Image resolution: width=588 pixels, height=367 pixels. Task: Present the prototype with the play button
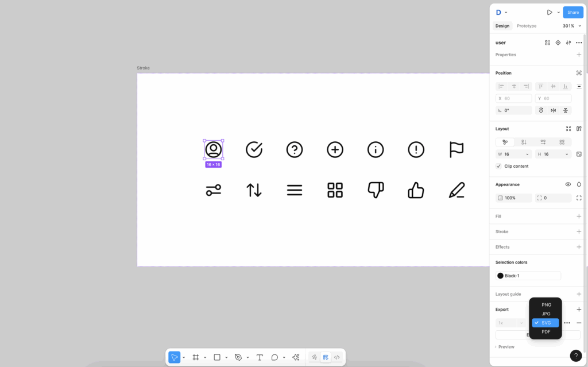(x=550, y=13)
